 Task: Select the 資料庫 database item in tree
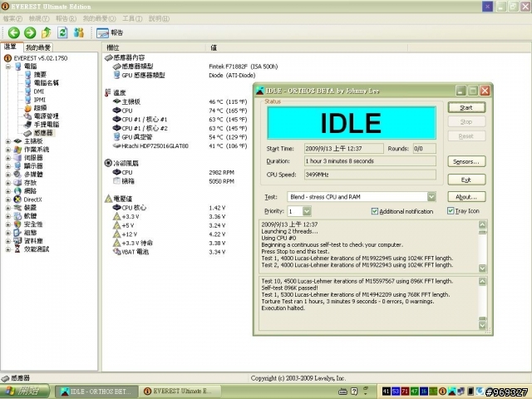(x=33, y=241)
